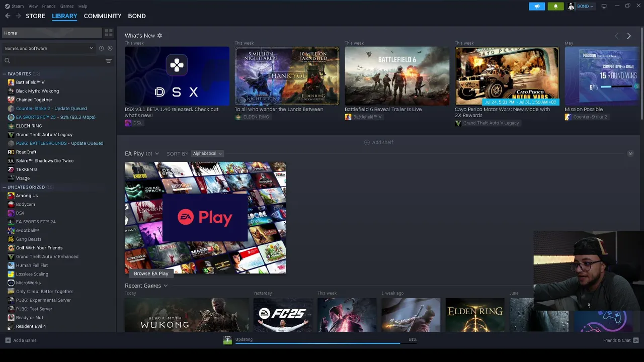The image size is (644, 362).
Task: Click the Add shelf plus icon
Action: (367, 142)
